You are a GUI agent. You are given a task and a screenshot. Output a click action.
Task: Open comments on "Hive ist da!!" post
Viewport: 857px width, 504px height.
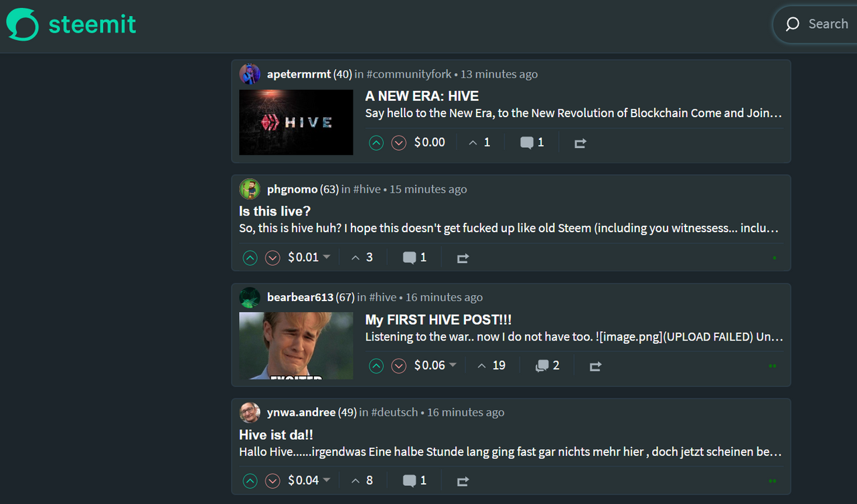coord(414,481)
